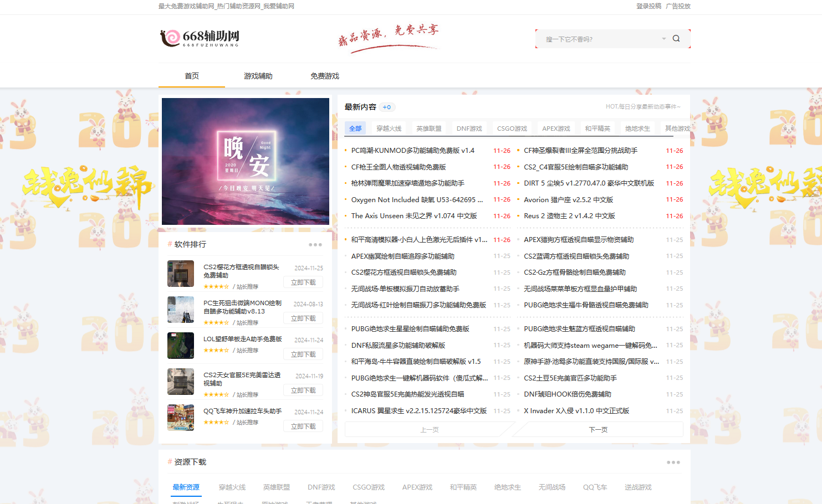
Task: Open Avorion 猎户座 v2.5.2 中文版
Action: (x=568, y=200)
